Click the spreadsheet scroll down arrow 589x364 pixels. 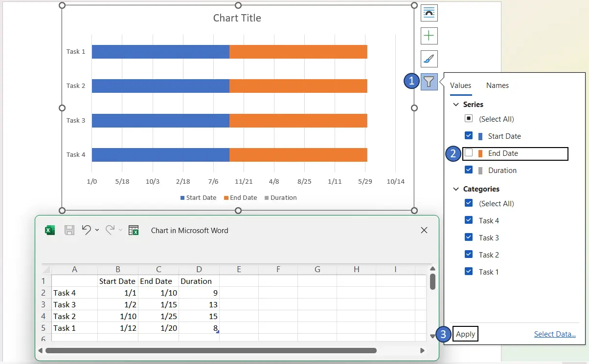coord(432,336)
